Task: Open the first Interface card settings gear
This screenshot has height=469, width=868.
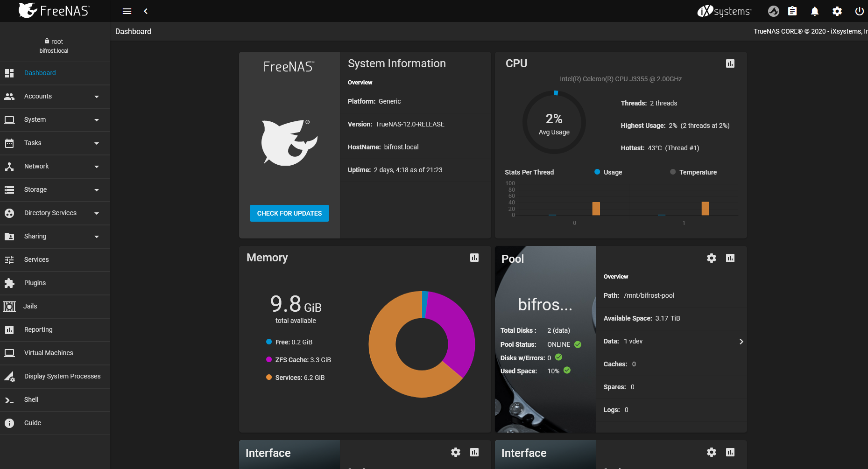Action: tap(456, 452)
